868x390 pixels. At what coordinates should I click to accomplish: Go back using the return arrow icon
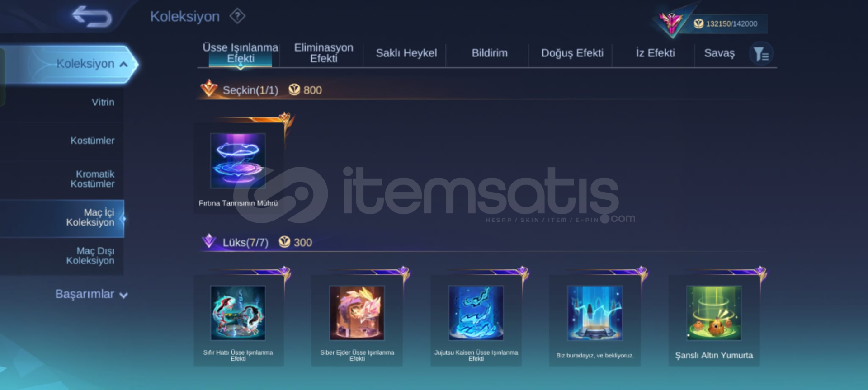tap(92, 17)
